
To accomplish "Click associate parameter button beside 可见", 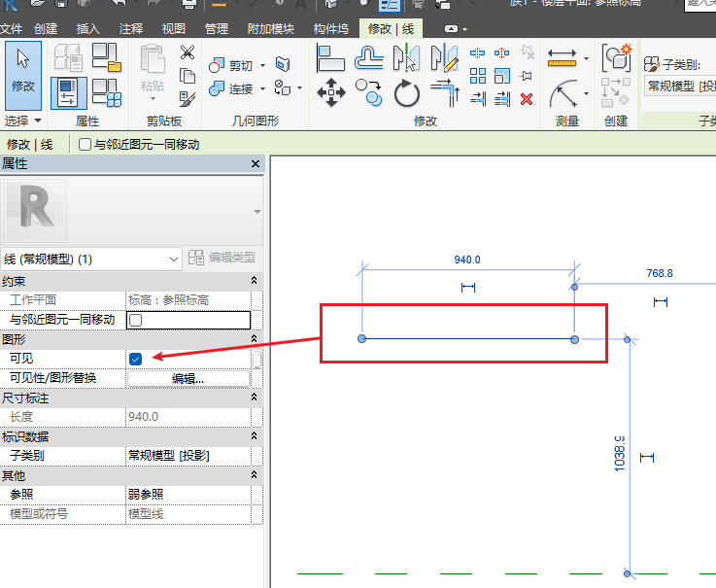I will (257, 359).
